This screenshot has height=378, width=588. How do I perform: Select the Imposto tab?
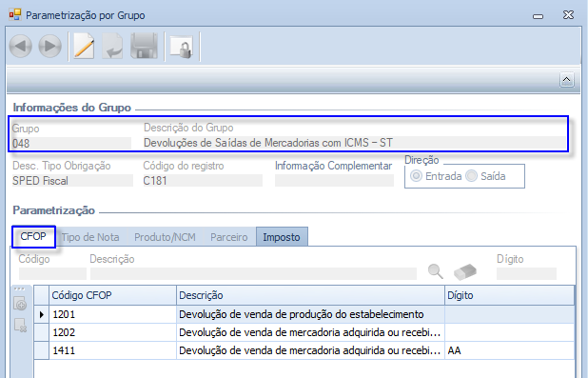point(282,237)
